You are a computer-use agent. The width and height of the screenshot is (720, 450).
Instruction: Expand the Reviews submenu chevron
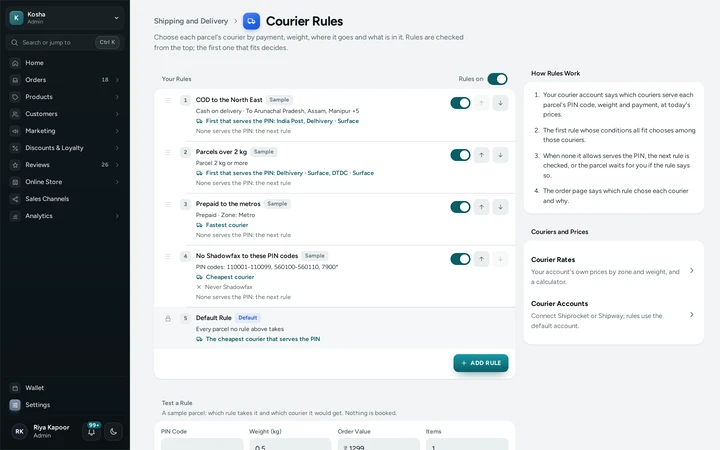point(117,165)
